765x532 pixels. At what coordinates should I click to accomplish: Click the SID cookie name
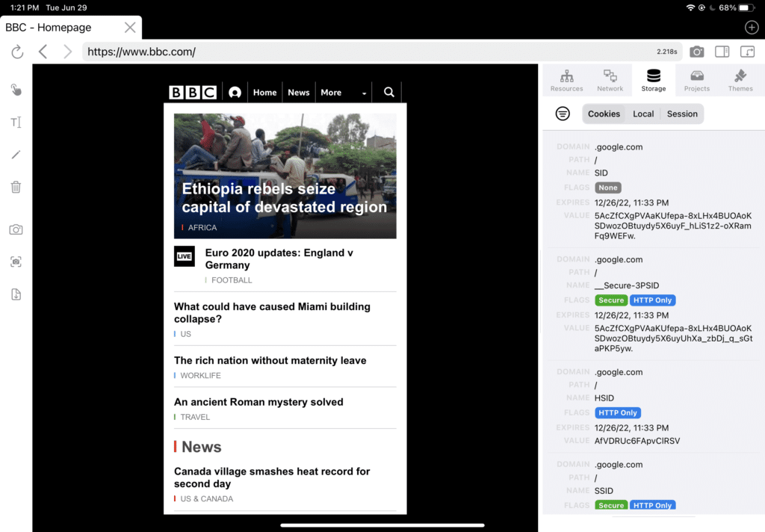601,173
